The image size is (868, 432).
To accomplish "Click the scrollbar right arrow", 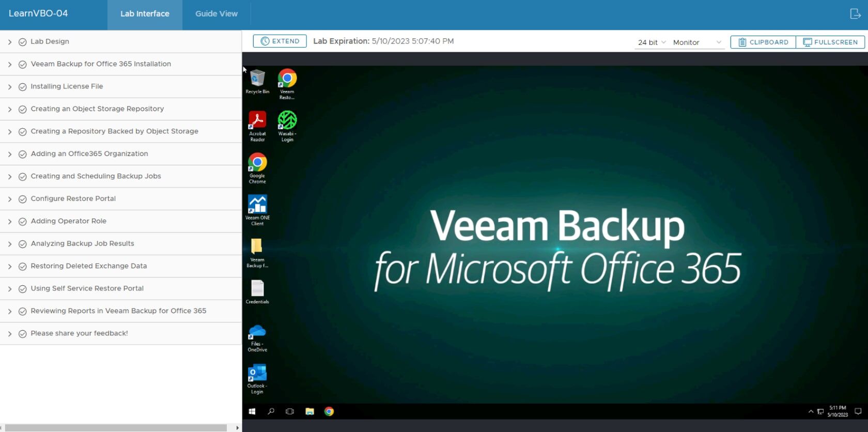I will 238,428.
